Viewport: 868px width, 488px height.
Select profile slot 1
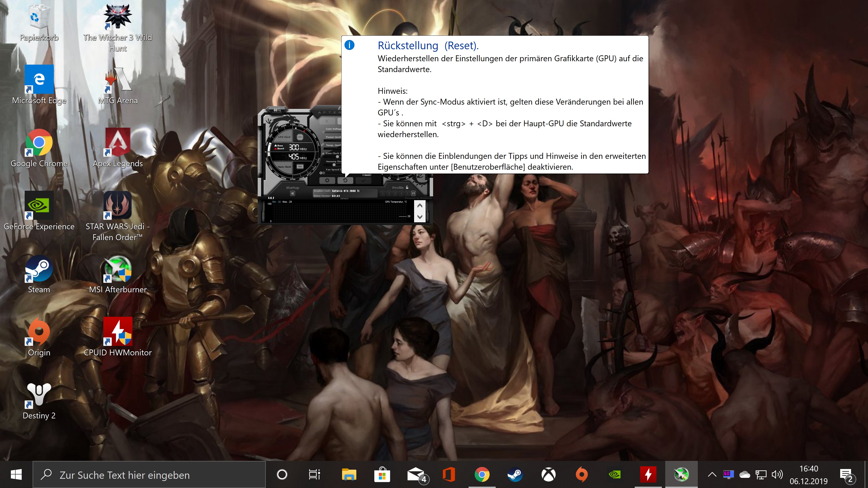click(x=383, y=193)
